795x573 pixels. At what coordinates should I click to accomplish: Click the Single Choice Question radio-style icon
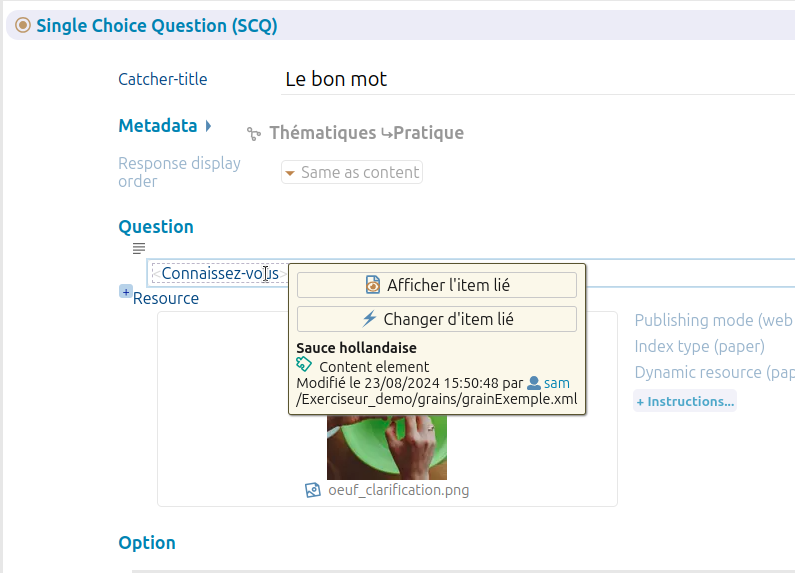(23, 25)
